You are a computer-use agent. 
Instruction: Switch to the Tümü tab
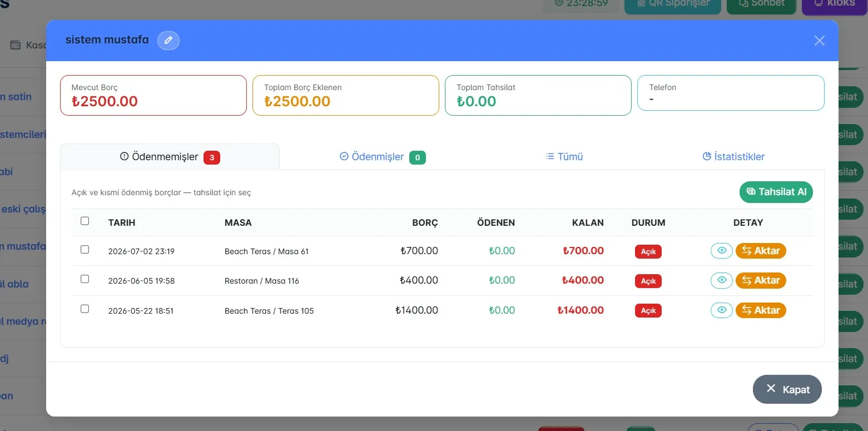tap(564, 157)
